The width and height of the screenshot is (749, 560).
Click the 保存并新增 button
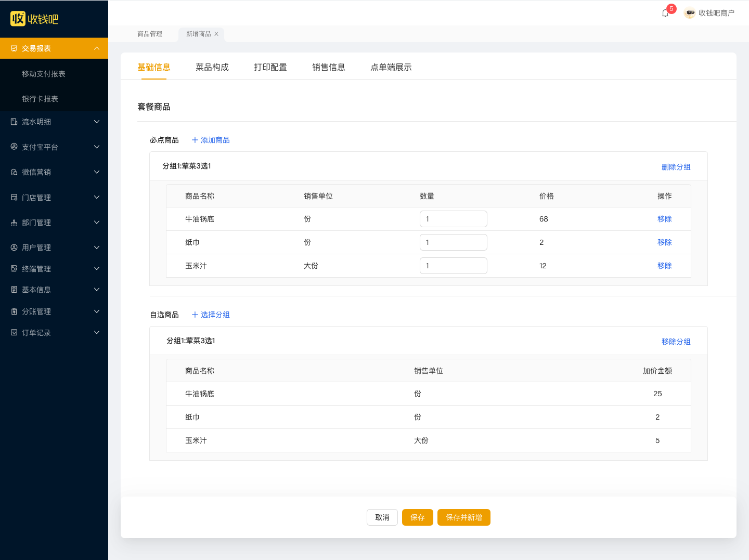tap(464, 517)
